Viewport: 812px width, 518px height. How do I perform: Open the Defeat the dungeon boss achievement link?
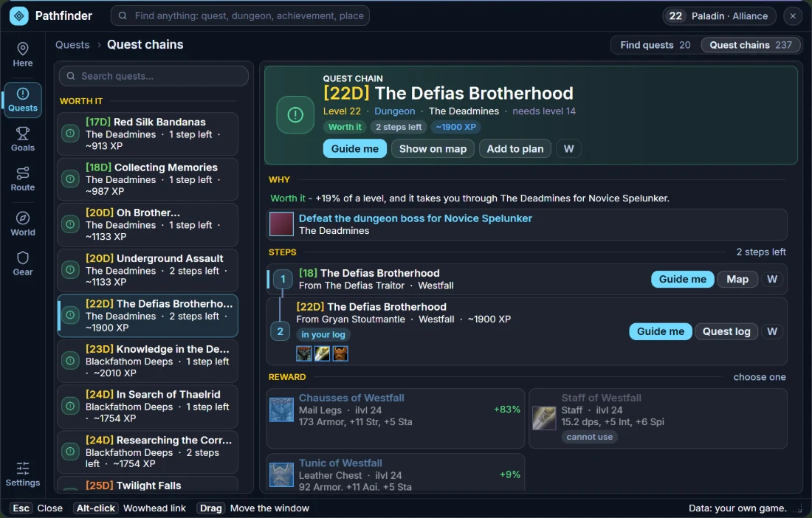point(416,218)
